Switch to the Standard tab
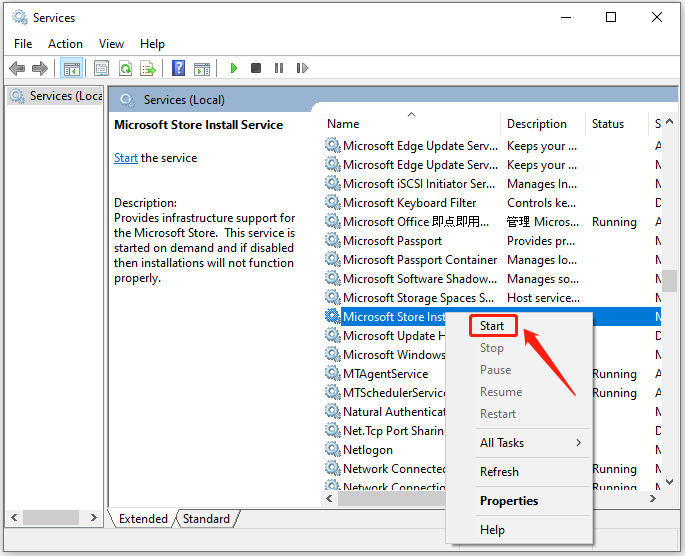 pyautogui.click(x=206, y=518)
